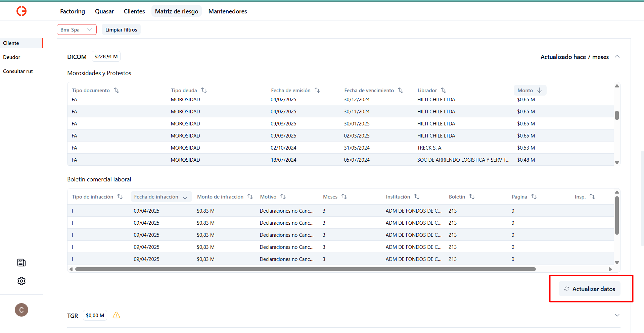This screenshot has width=644, height=333.
Task: Click the user avatar 'C'
Action: [x=21, y=310]
